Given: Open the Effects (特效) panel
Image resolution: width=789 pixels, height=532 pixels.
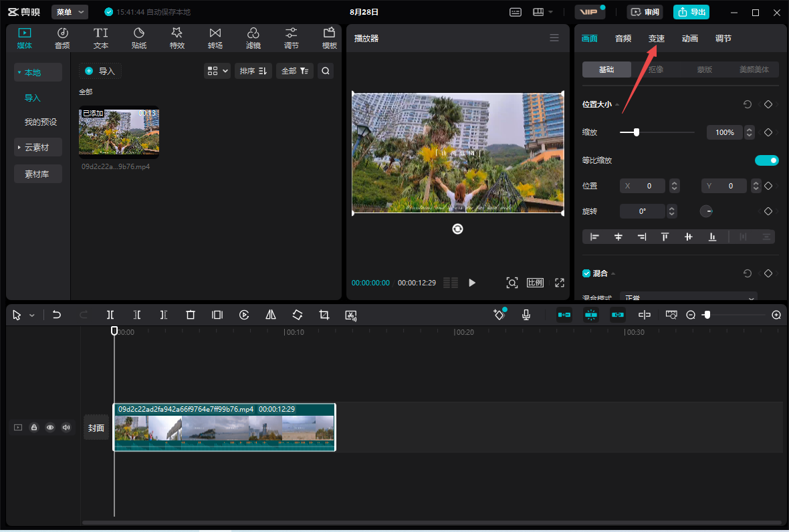Looking at the screenshot, I should coord(177,38).
